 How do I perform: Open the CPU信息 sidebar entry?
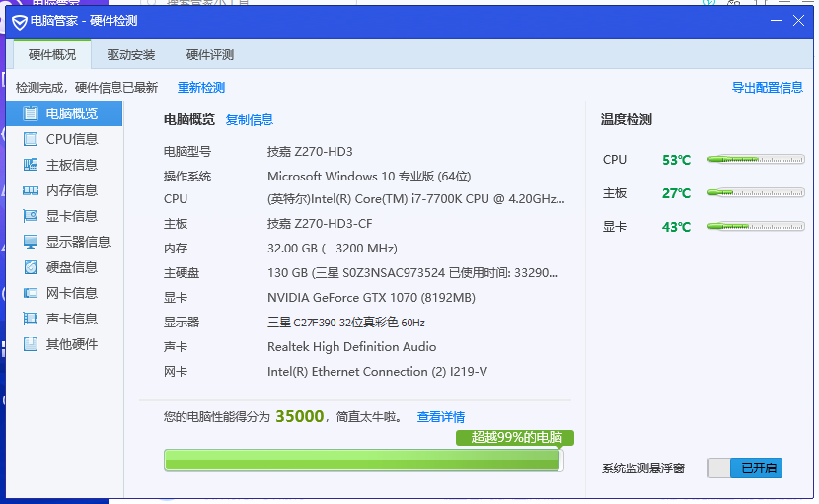point(65,139)
